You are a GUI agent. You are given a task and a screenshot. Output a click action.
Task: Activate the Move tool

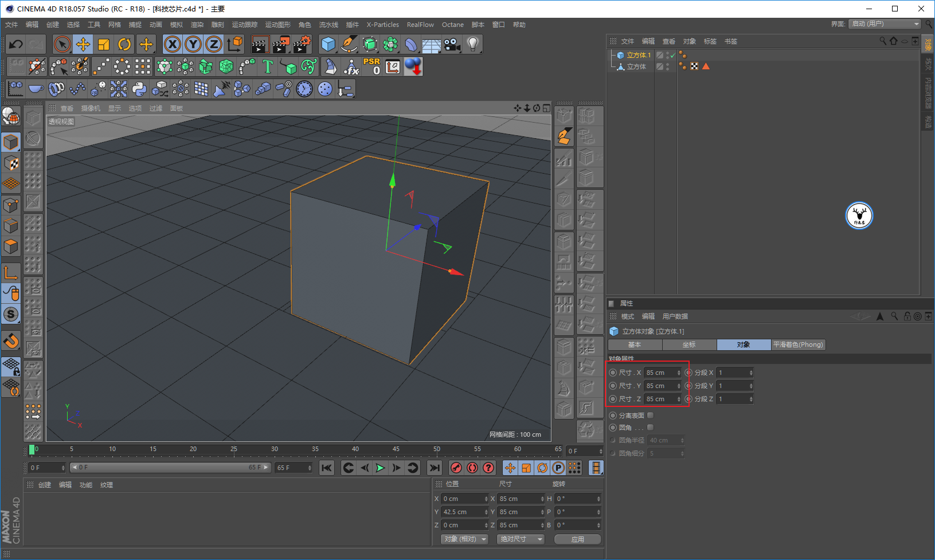coord(83,44)
